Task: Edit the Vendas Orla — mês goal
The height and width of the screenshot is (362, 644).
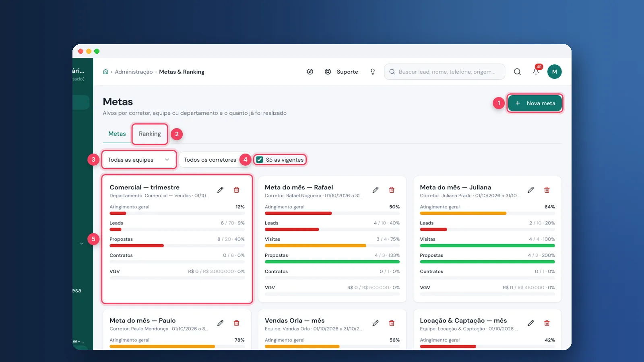Action: (376, 323)
